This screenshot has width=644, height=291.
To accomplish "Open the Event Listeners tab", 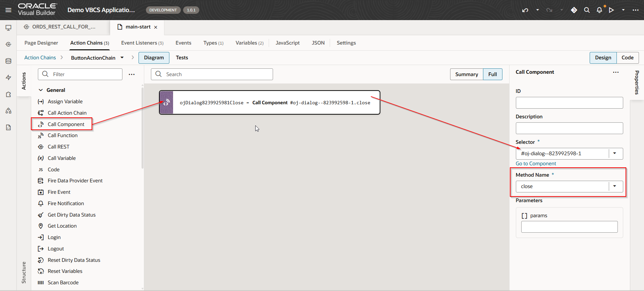I will 142,43.
